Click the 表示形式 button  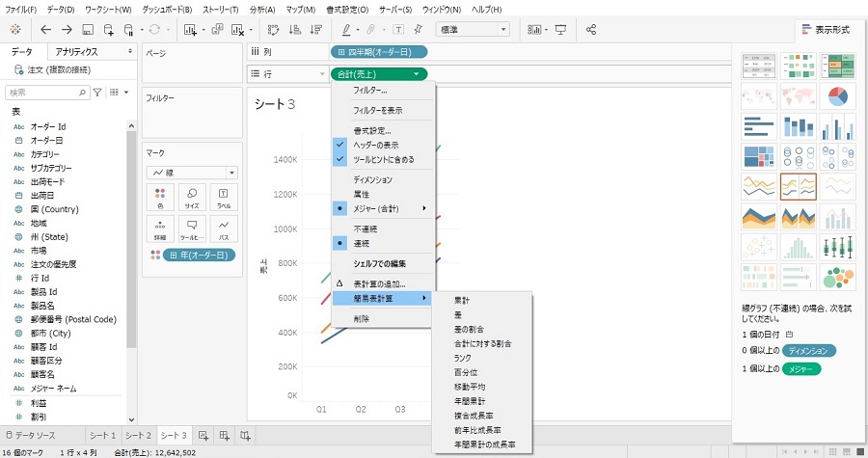(825, 30)
